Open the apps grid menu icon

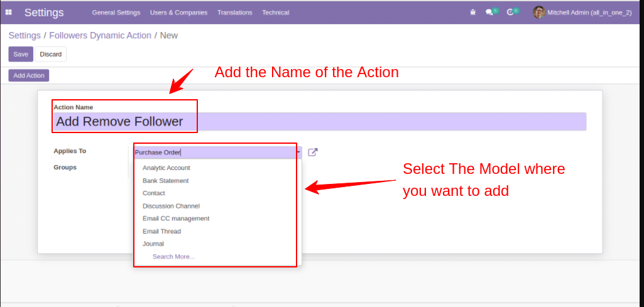pos(8,13)
